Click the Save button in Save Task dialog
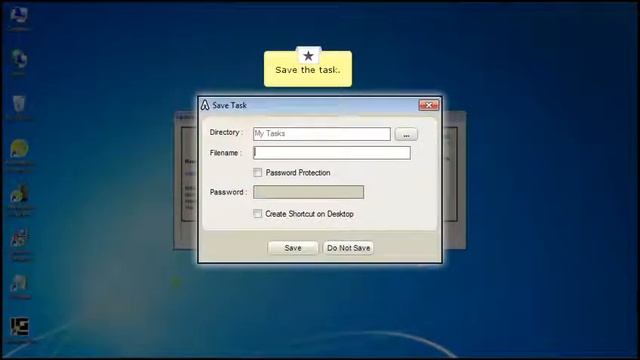Viewport: 640px width, 360px height. coord(293,248)
